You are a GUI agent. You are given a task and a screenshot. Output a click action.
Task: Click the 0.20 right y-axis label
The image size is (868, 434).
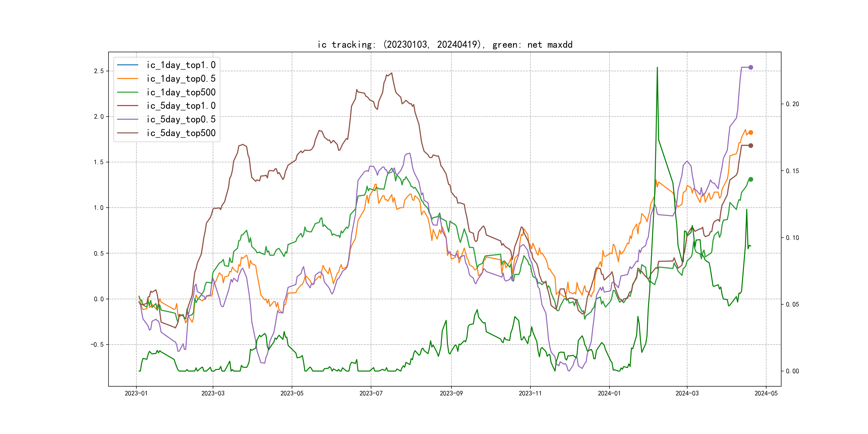pyautogui.click(x=792, y=104)
